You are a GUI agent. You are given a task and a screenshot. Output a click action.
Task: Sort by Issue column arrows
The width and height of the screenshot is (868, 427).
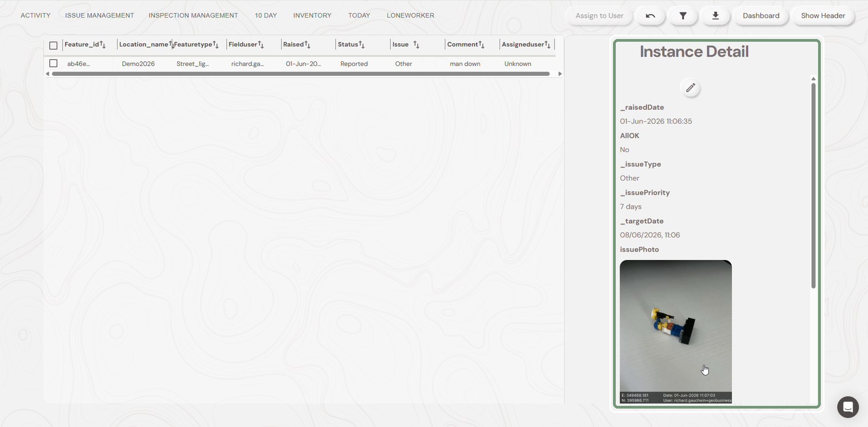click(x=416, y=44)
